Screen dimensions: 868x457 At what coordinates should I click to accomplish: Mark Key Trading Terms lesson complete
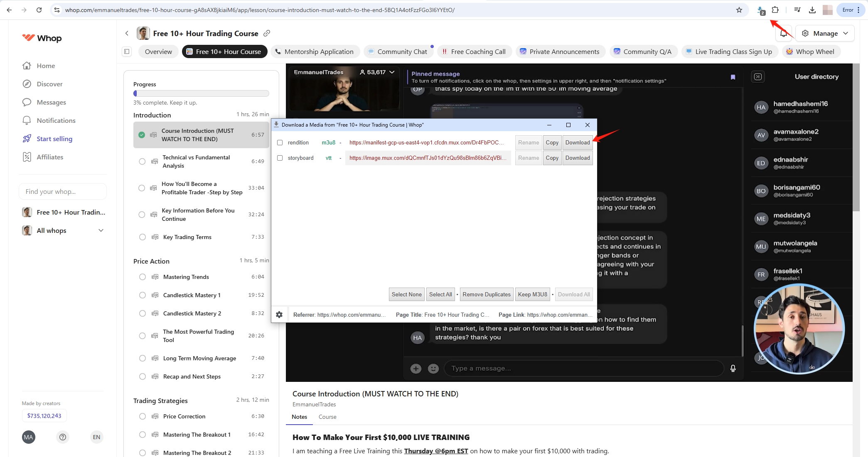pyautogui.click(x=143, y=237)
